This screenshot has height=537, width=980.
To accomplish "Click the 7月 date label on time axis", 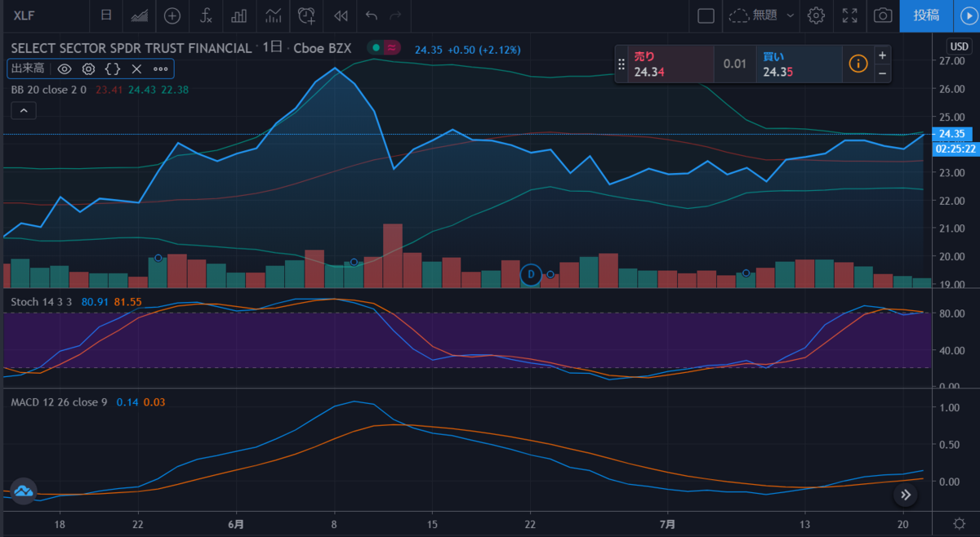I will point(667,523).
